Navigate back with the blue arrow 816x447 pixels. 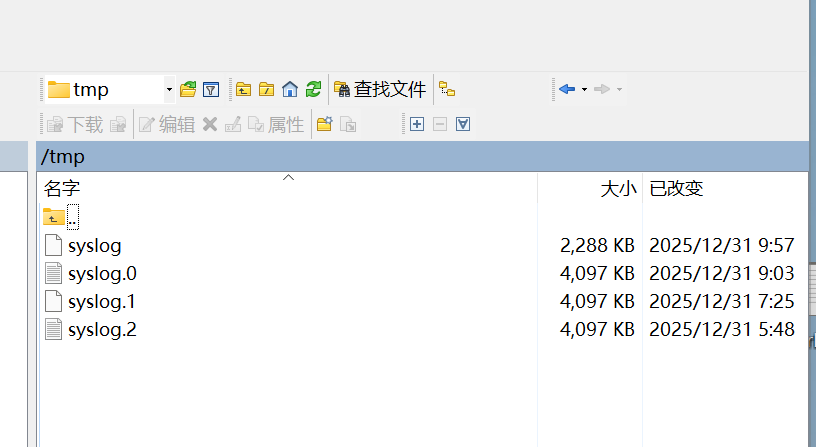[x=567, y=90]
